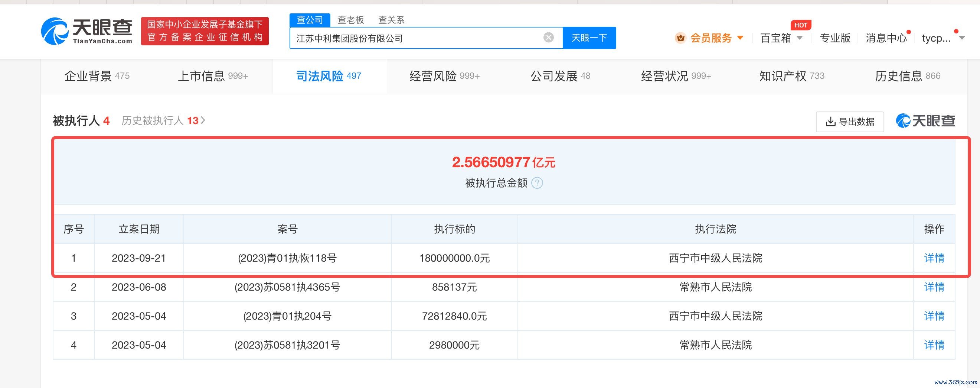Click the 案号 column header
This screenshot has height=388, width=980.
288,229
